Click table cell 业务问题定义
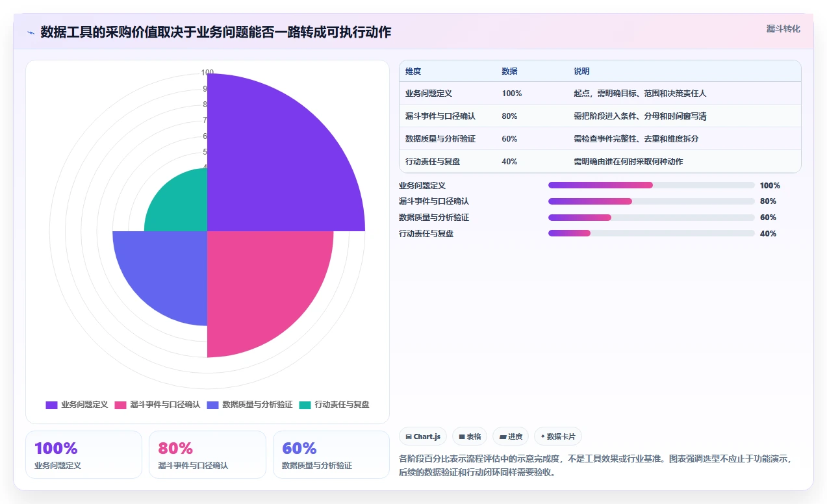827x504 pixels. tap(429, 94)
